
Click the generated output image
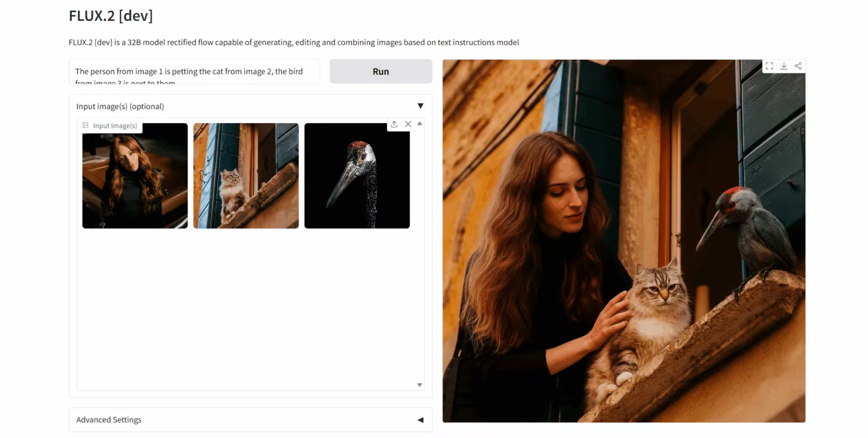click(623, 241)
